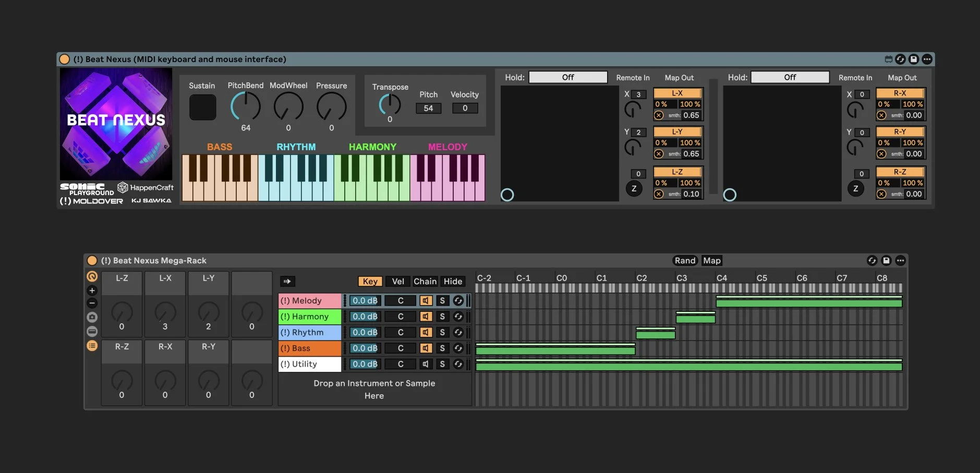Screen dimensions: 980x473
Task: Solo the Bass chain with its S button
Action: pos(442,348)
